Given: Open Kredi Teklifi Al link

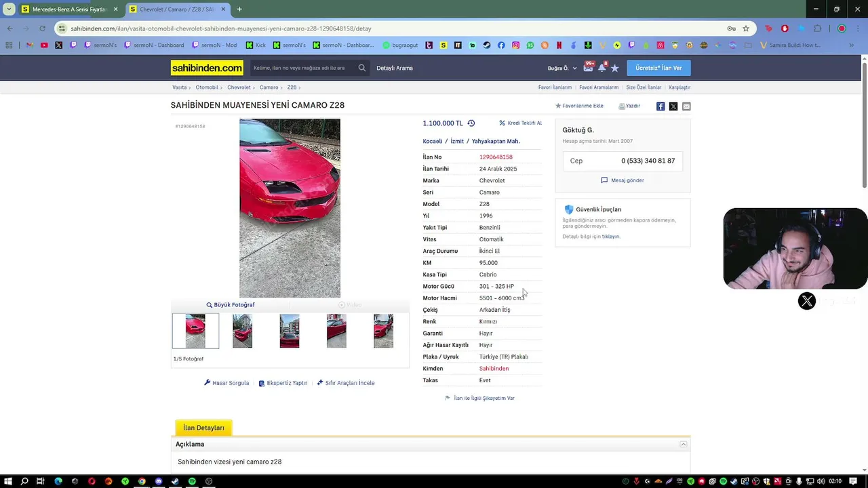Looking at the screenshot, I should [520, 123].
